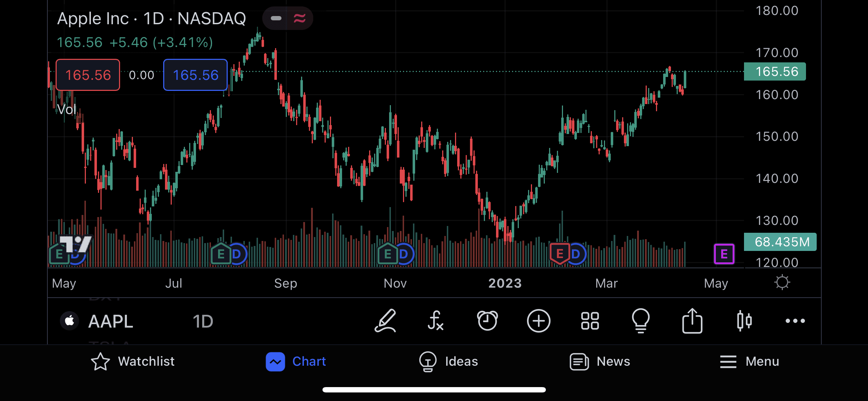Open the AAPL symbol search

[110, 322]
